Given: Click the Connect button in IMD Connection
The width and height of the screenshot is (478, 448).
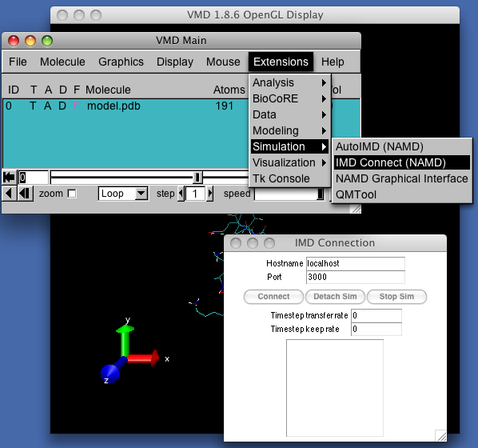Looking at the screenshot, I should 273,297.
